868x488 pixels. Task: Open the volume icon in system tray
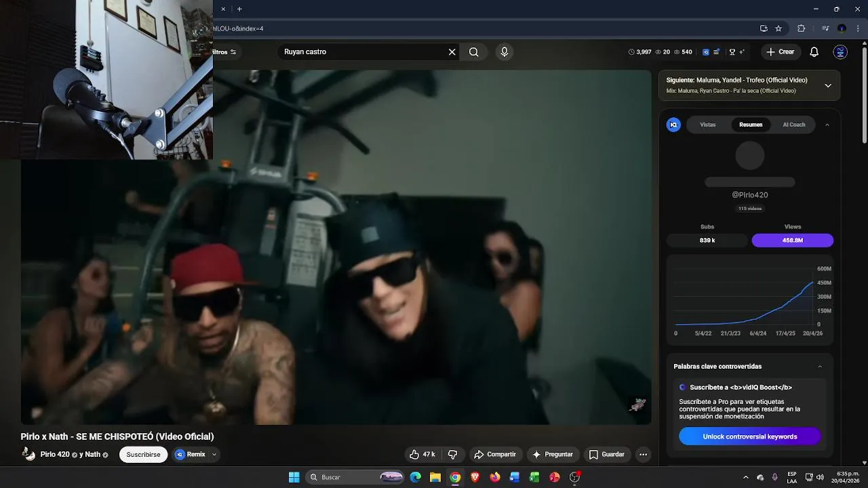820,477
